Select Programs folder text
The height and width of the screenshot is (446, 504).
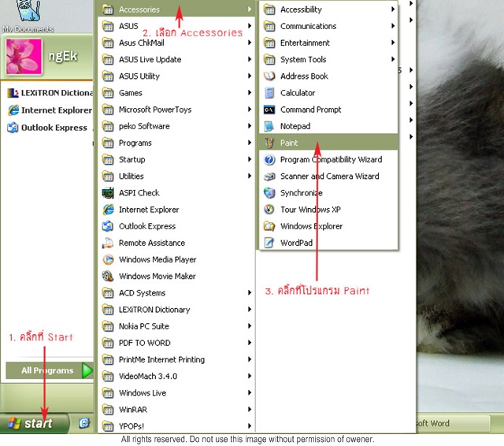(x=135, y=143)
